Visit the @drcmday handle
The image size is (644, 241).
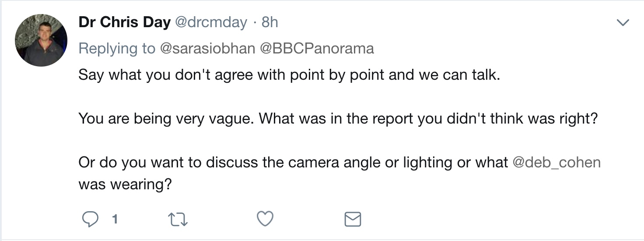tap(211, 22)
